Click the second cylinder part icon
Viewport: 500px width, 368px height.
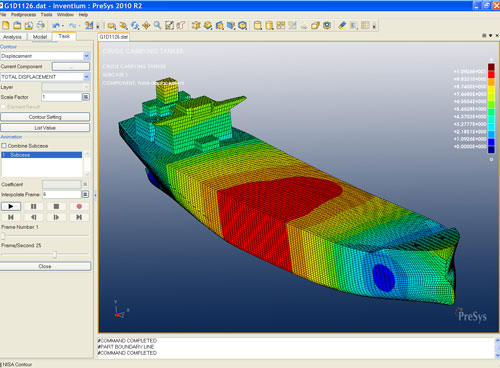(269, 25)
